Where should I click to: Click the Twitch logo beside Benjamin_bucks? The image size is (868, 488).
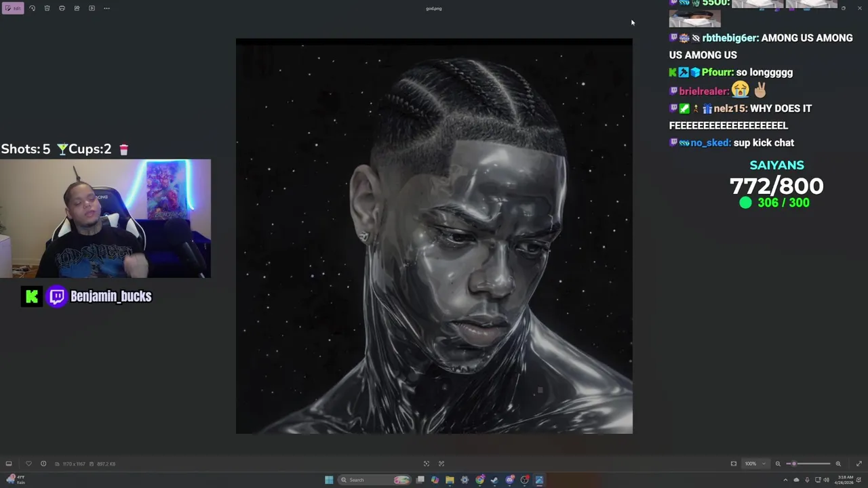pyautogui.click(x=57, y=296)
